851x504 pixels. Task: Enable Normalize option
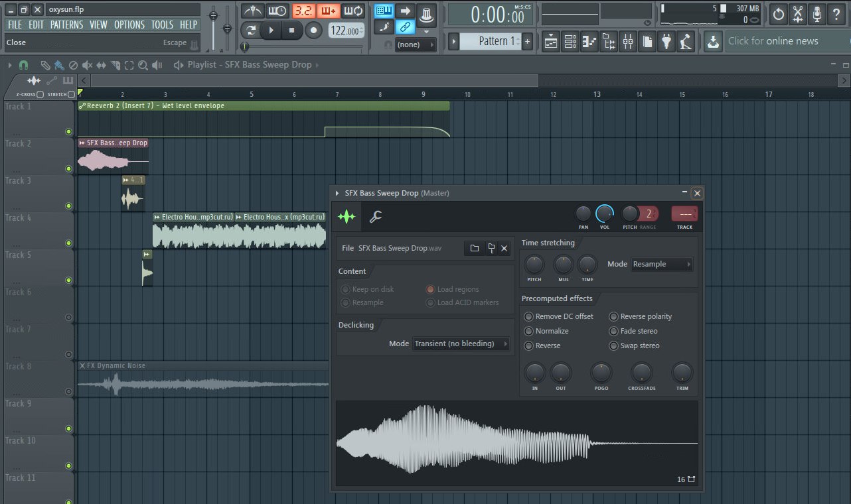(x=529, y=331)
